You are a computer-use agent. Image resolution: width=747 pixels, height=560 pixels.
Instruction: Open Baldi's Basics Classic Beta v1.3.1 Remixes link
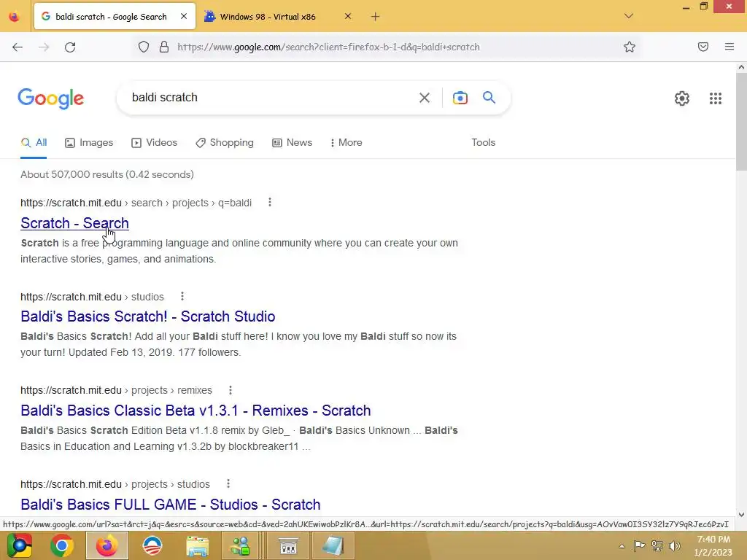(x=196, y=410)
